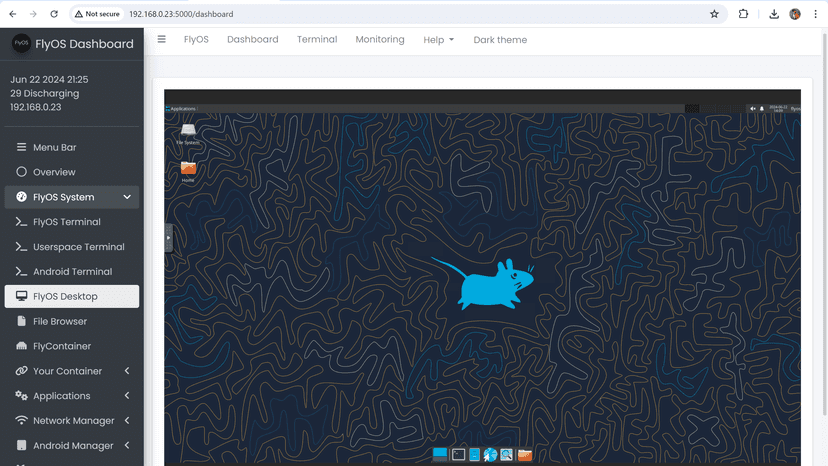The height and width of the screenshot is (466, 828).
Task: Expand the Applications submenu
Action: click(72, 396)
